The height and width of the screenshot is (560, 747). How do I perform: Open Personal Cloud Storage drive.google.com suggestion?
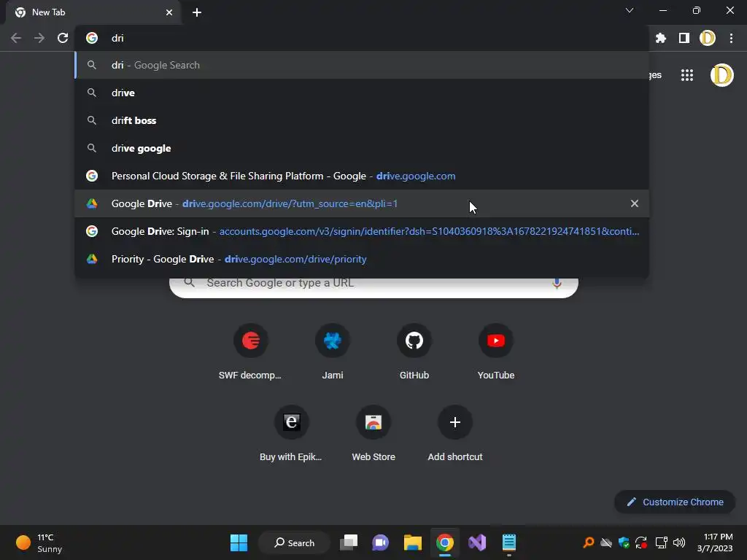(362, 176)
